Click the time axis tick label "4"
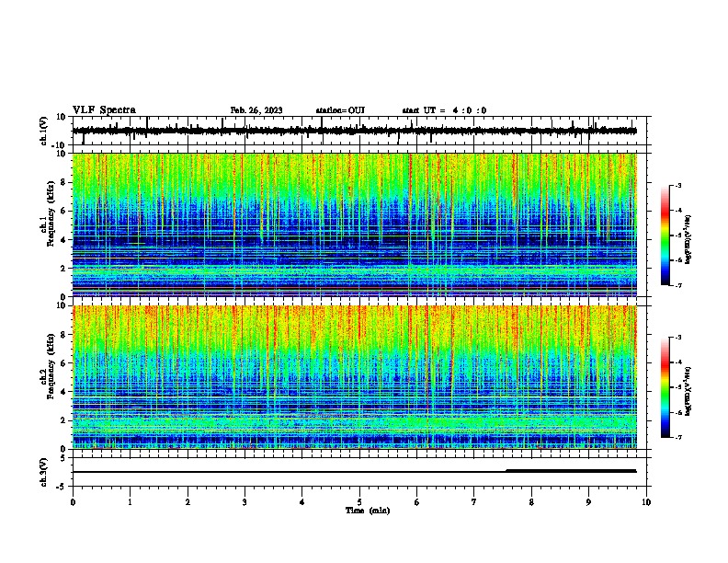This screenshot has height=563, width=728. (302, 502)
